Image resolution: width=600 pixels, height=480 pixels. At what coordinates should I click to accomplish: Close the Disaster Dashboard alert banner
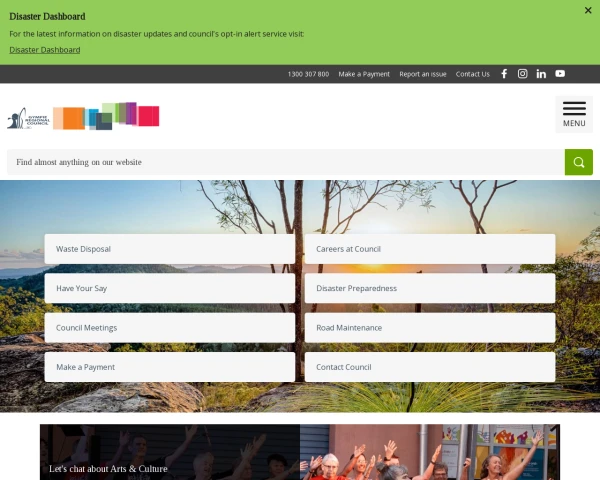tap(588, 10)
